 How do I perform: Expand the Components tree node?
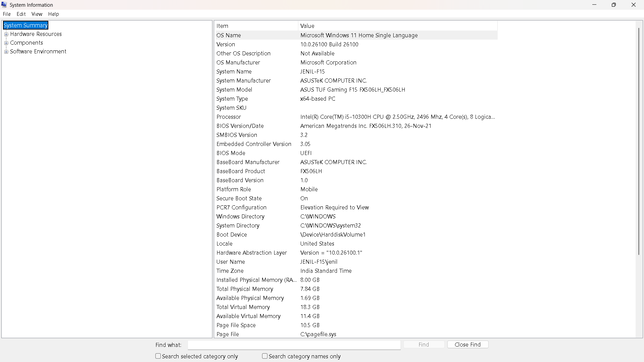point(6,43)
